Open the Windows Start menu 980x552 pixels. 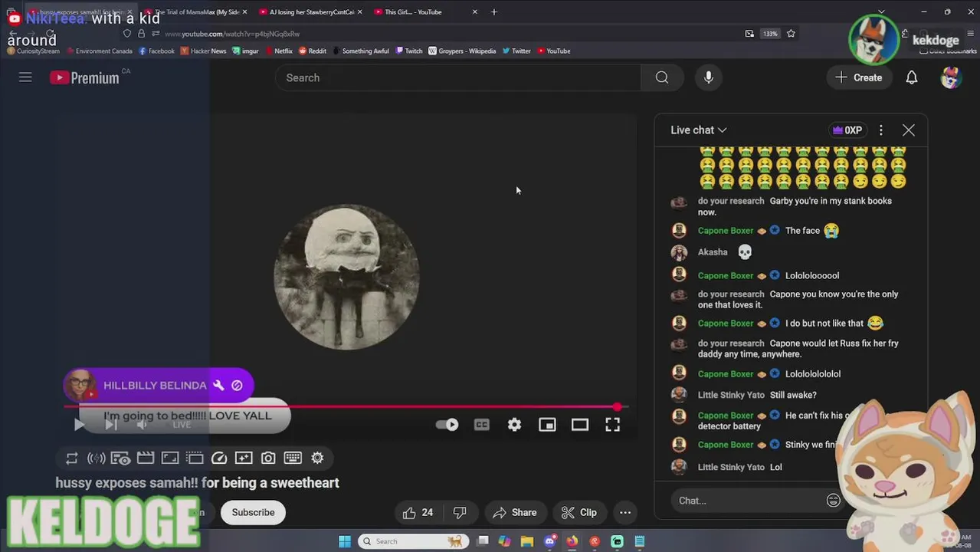(345, 541)
